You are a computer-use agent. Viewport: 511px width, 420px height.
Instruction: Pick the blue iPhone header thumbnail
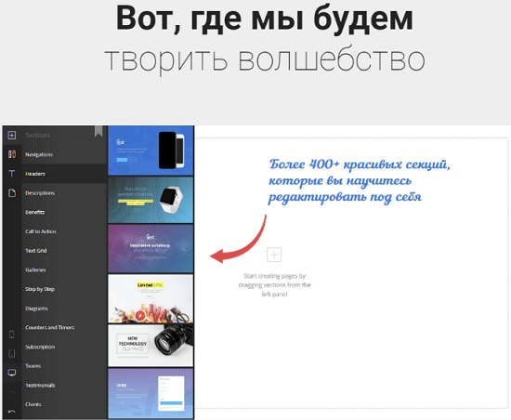[151, 151]
